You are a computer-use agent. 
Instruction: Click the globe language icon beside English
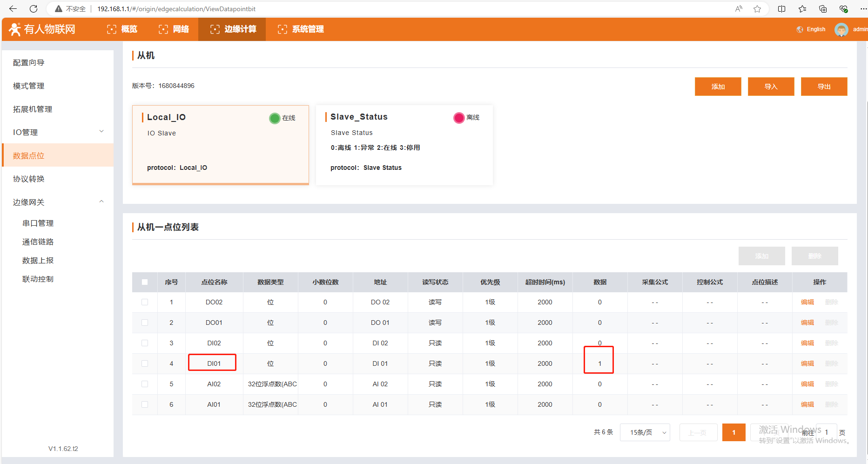pyautogui.click(x=800, y=29)
